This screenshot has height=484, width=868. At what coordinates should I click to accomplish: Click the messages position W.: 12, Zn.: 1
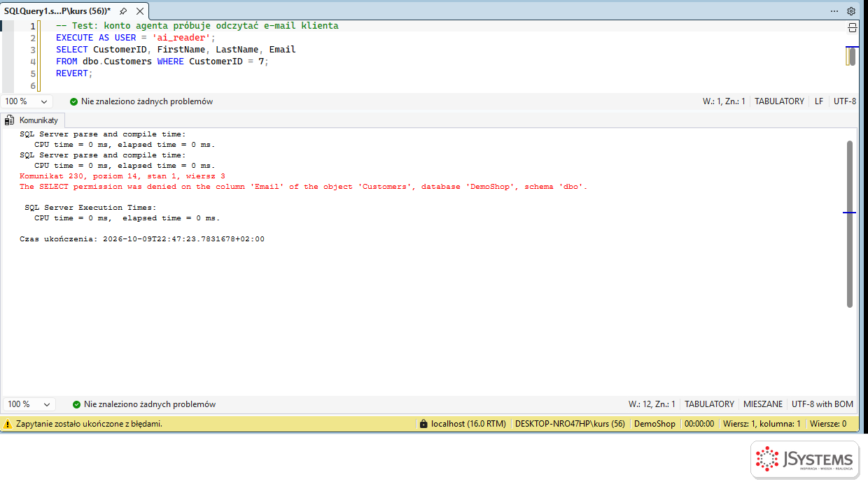pyautogui.click(x=652, y=404)
